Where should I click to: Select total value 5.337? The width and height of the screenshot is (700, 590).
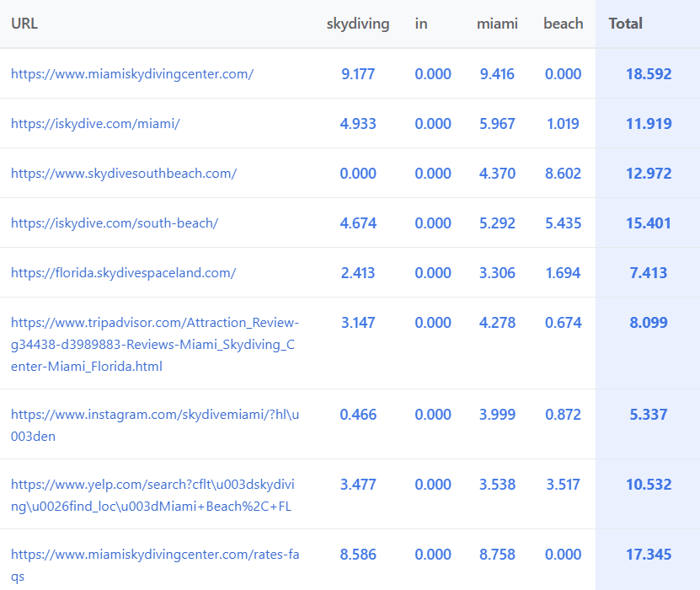(x=649, y=414)
